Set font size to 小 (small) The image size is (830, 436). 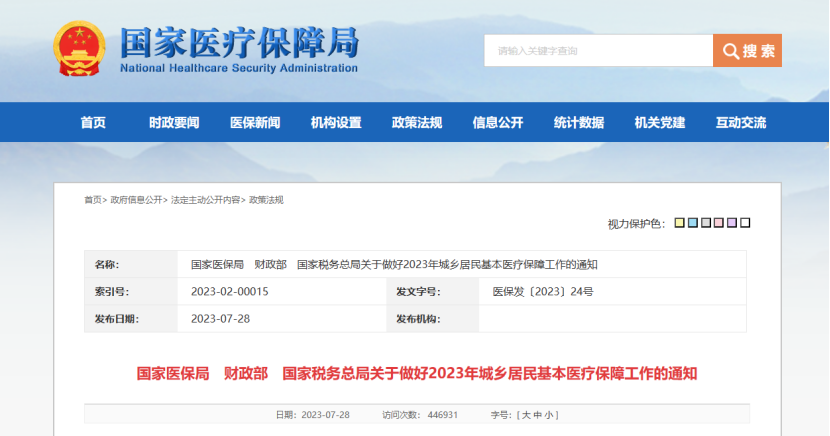point(550,415)
